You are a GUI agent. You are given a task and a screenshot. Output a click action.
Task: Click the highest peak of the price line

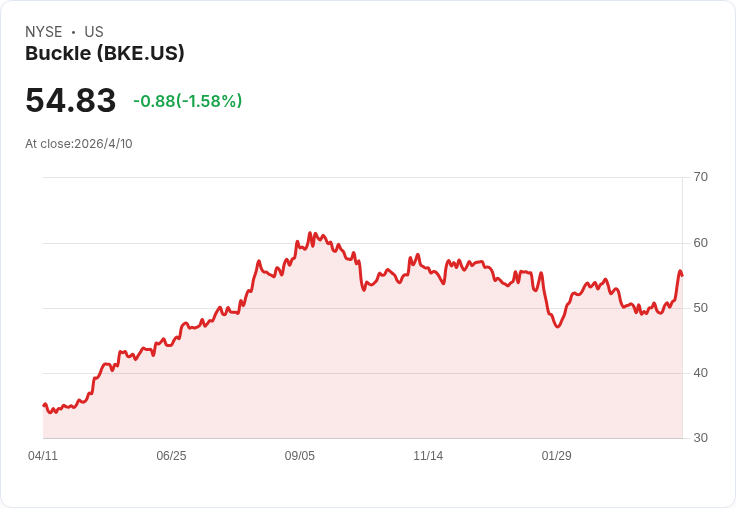coord(310,233)
